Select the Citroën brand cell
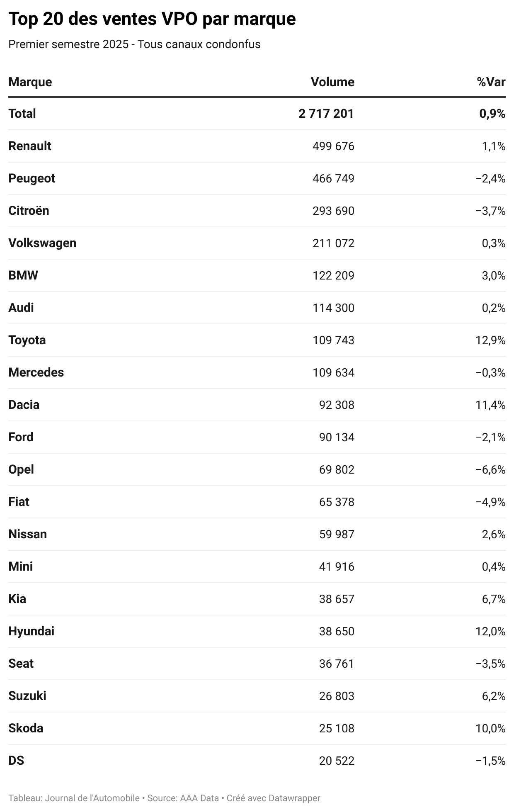This screenshot has width=514, height=812. [29, 211]
